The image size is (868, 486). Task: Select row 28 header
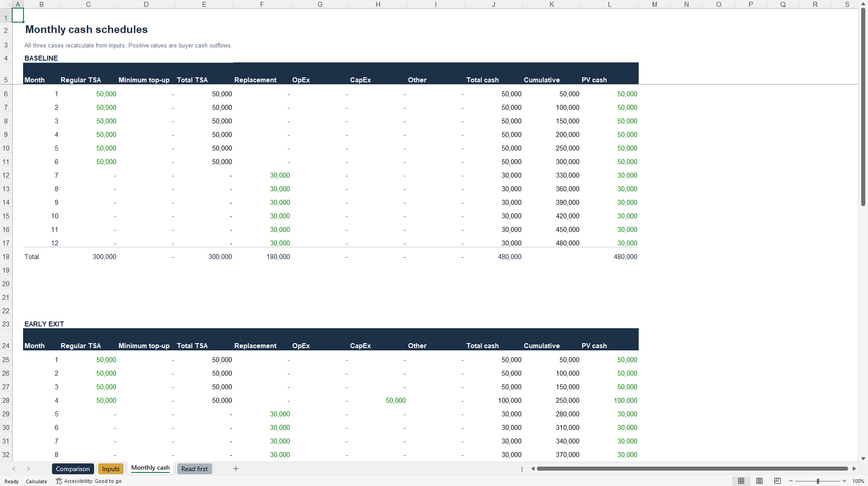pyautogui.click(x=6, y=401)
